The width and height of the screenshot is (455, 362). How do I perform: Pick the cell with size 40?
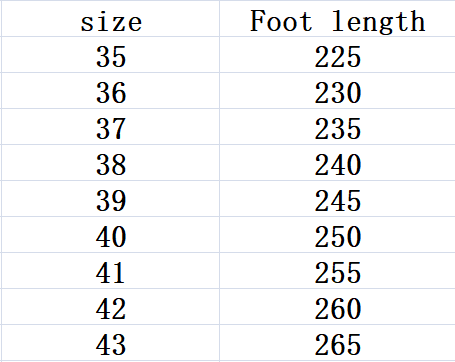tap(110, 235)
